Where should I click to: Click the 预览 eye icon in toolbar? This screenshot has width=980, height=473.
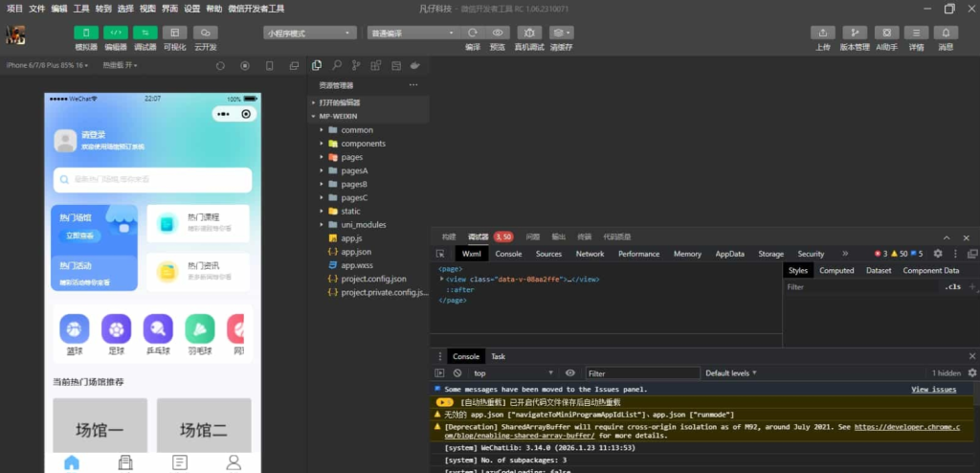[x=498, y=33]
